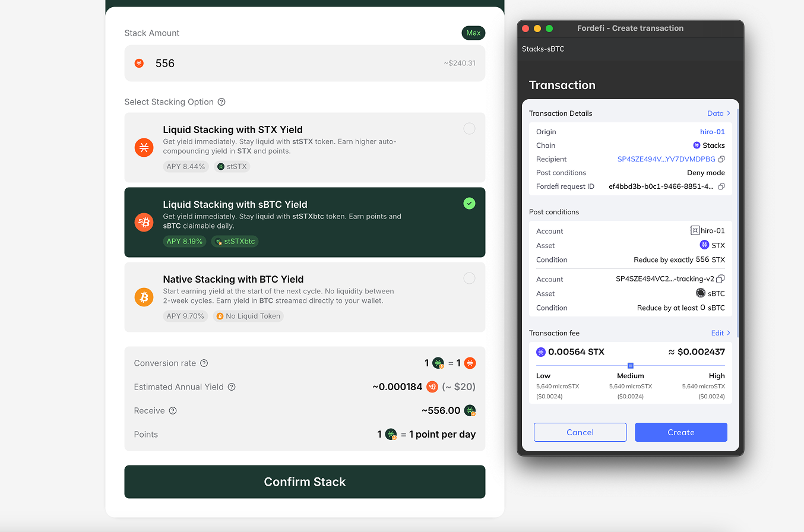Screen dimensions: 804x532
Task: Click the transaction fee slider handle
Action: pyautogui.click(x=631, y=366)
